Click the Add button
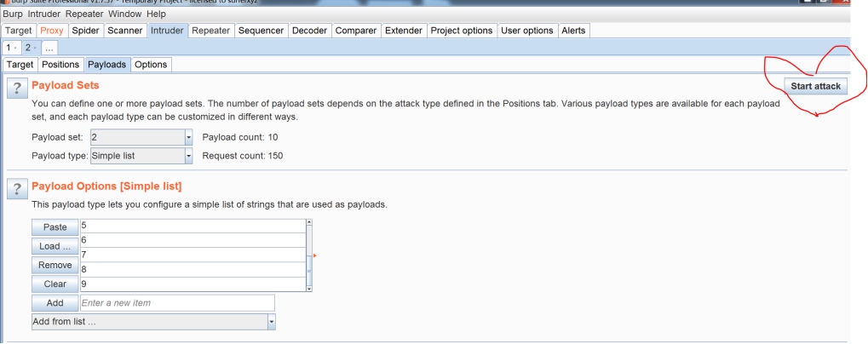Image resolution: width=868 pixels, height=344 pixels. tap(55, 303)
